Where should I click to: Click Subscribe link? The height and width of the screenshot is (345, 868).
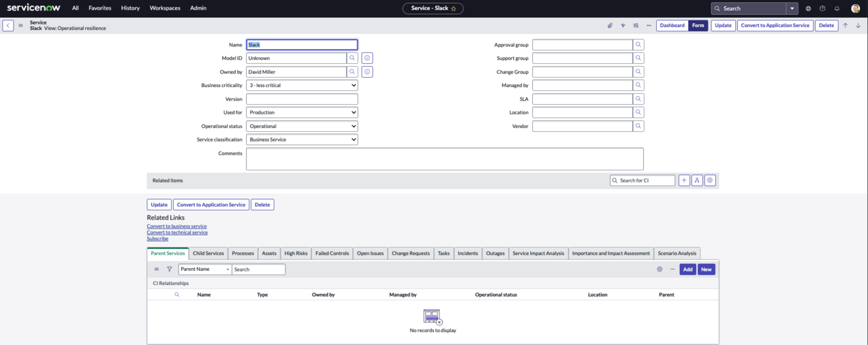[x=157, y=239]
